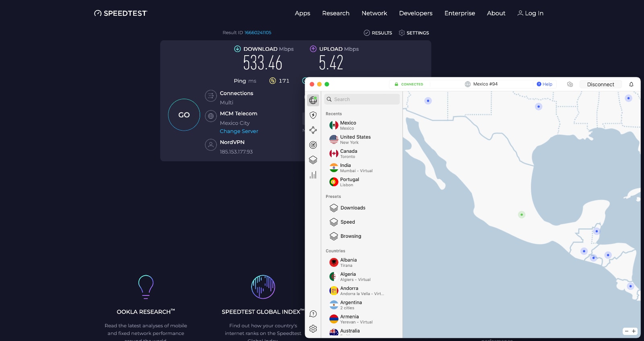
Task: Click Change Server link on Speedtest
Action: [x=239, y=131]
